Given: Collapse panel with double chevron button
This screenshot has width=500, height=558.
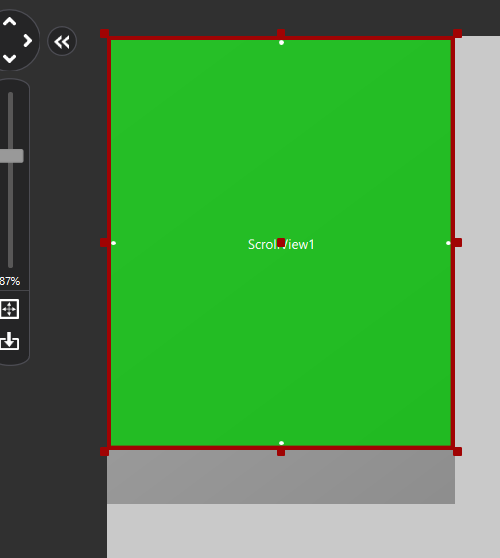Looking at the screenshot, I should click(x=62, y=42).
